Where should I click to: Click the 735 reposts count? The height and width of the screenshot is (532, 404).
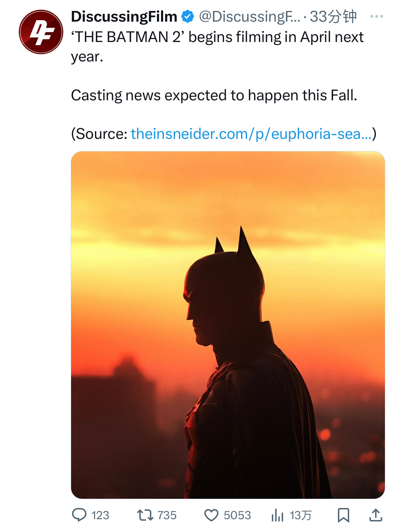167,515
